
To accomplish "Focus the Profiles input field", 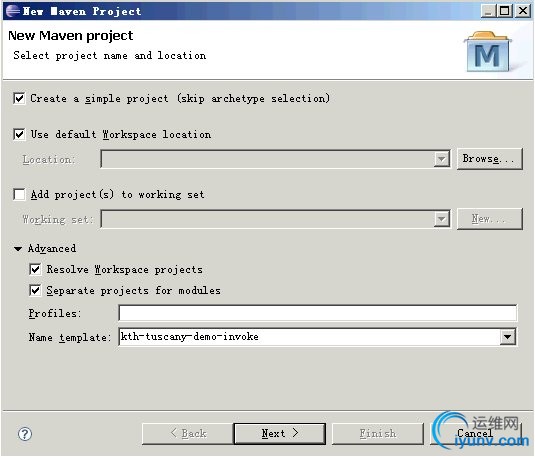I will pyautogui.click(x=318, y=313).
